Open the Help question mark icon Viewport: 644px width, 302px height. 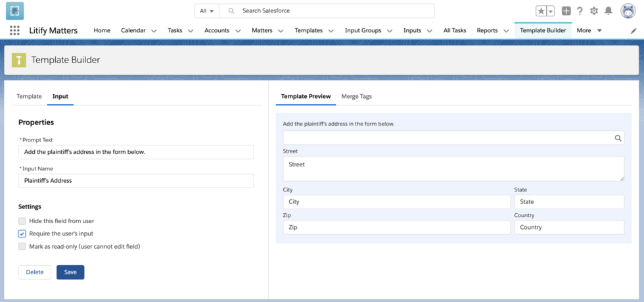pos(580,11)
